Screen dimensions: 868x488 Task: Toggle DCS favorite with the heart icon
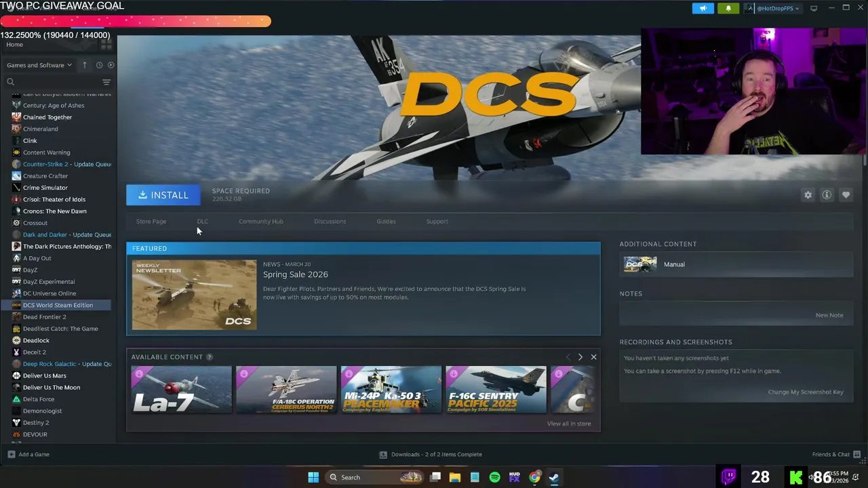pos(846,195)
